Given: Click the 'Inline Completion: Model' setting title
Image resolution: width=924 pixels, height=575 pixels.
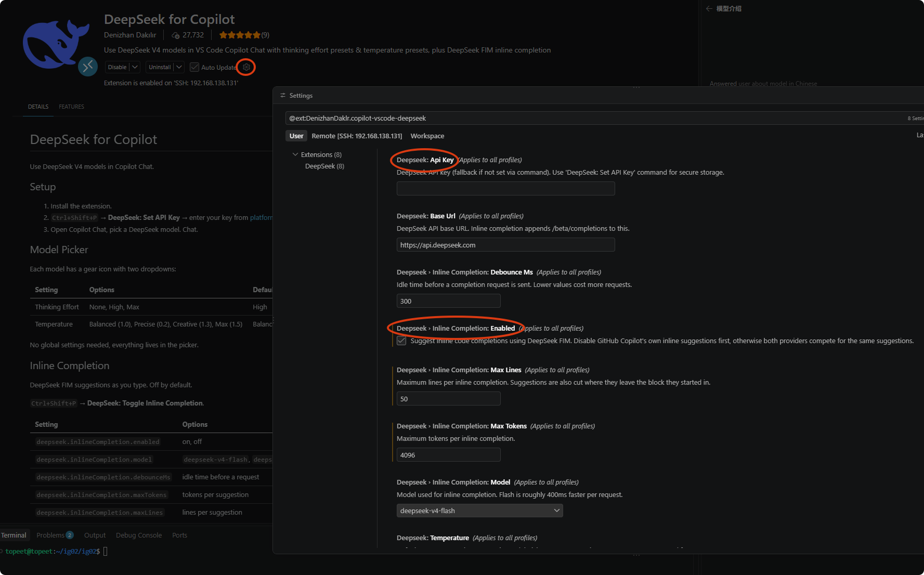Looking at the screenshot, I should (453, 482).
